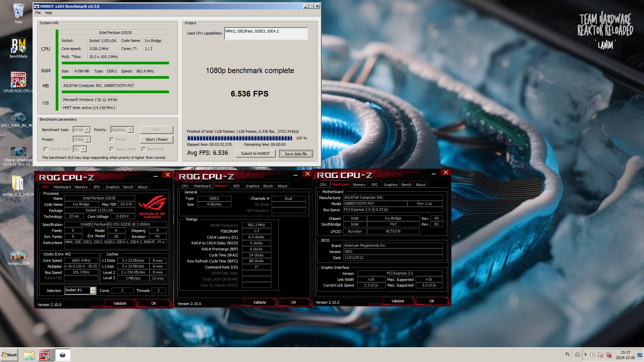Click the benchmark progress bar
This screenshot has height=362, width=644.
tap(239, 138)
